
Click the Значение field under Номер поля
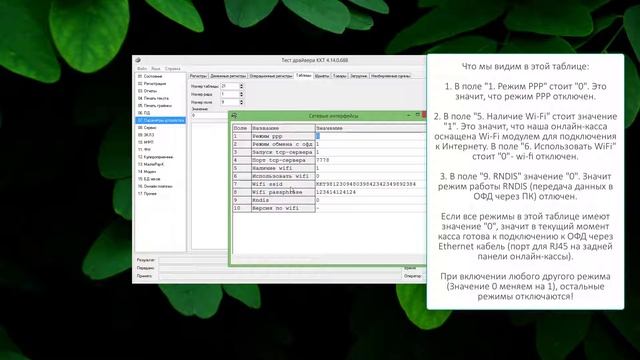click(x=210, y=116)
